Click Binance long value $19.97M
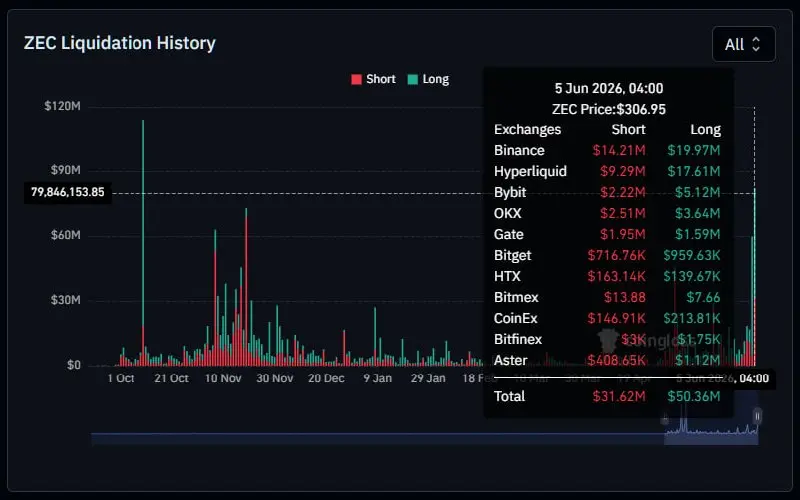 (694, 151)
